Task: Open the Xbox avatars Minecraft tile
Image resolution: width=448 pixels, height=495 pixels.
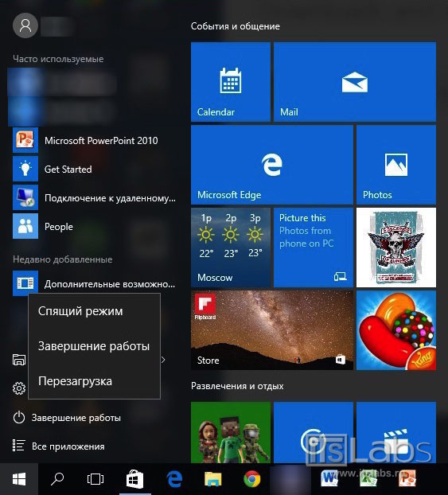Action: 231,432
